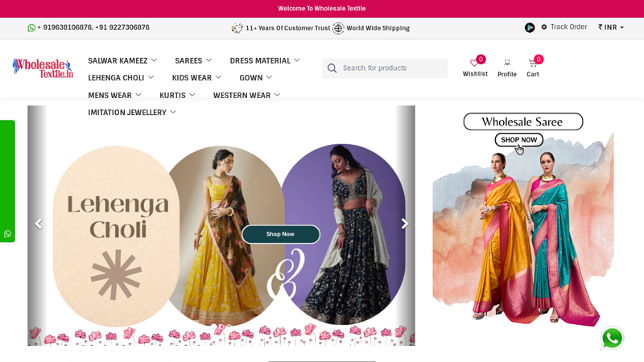Click the customer trust badge icon
This screenshot has width=644, height=362.
[237, 28]
